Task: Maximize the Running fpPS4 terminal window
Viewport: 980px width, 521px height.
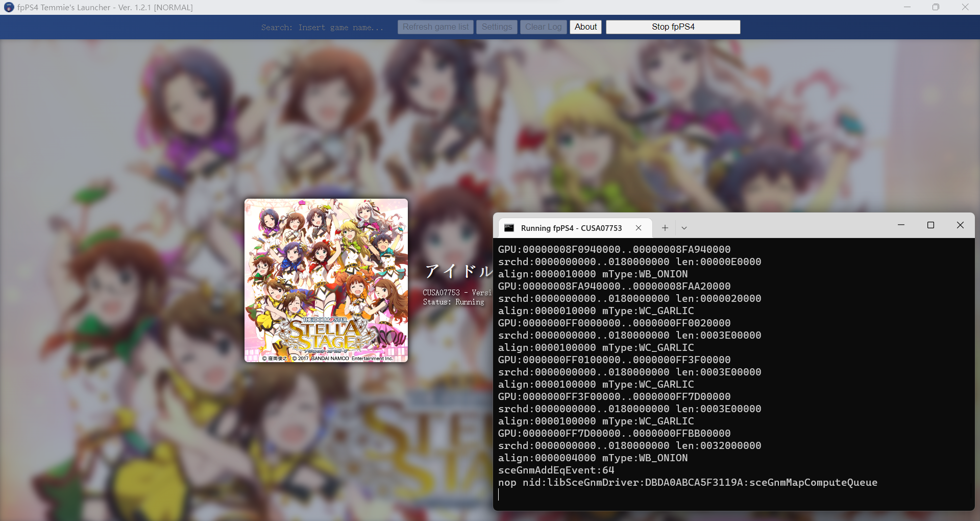Action: pyautogui.click(x=930, y=225)
